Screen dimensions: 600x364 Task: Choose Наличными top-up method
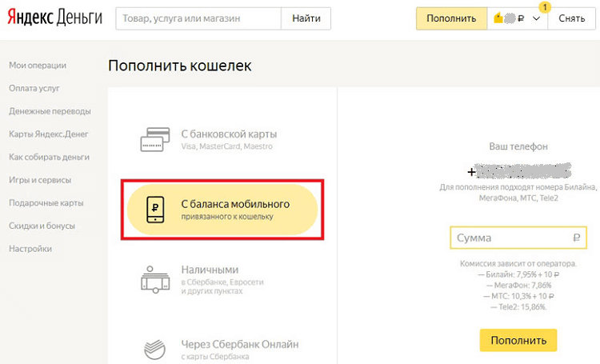pyautogui.click(x=222, y=279)
